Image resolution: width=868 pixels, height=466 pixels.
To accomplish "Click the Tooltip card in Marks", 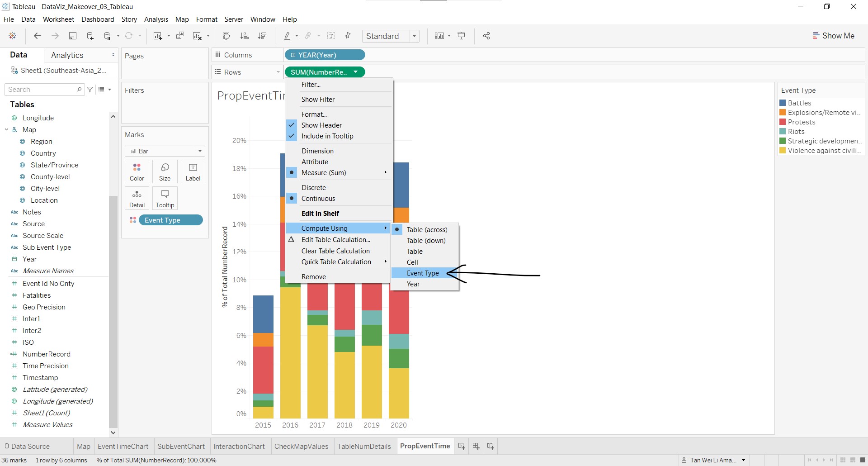I will [x=165, y=198].
